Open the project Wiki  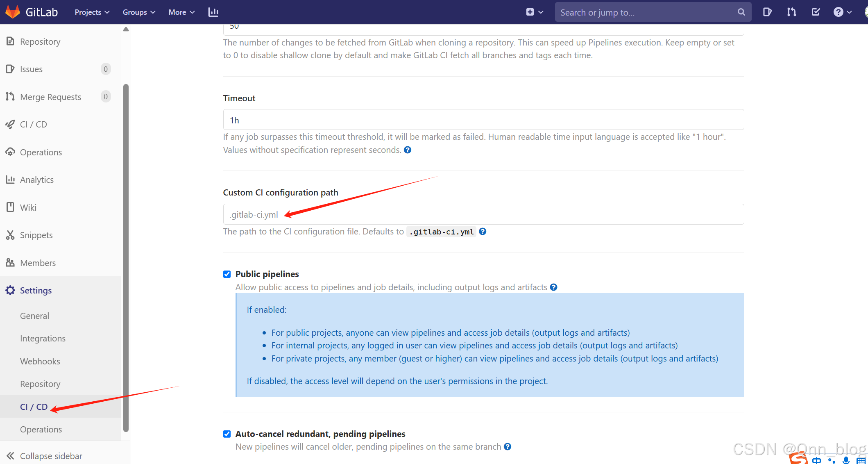tap(28, 207)
